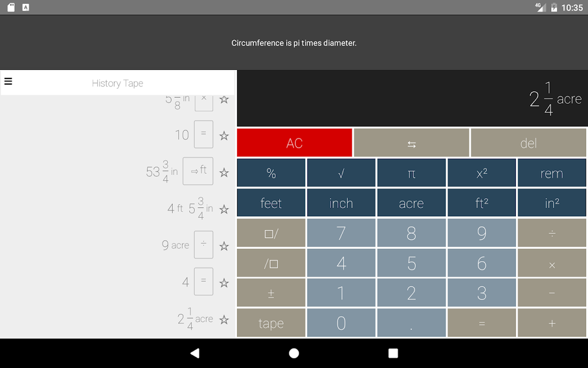Select the acre unit key
The width and height of the screenshot is (588, 368).
coord(411,202)
